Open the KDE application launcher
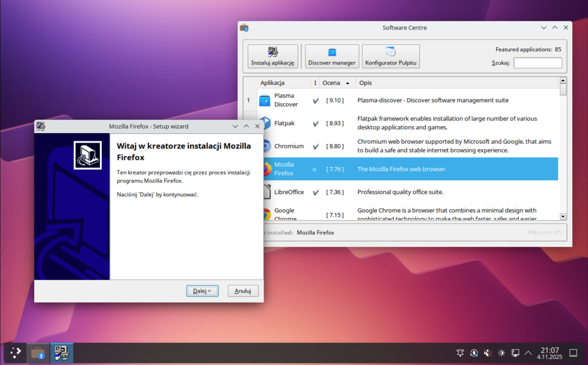Screen dimensions: 588x365 (15, 353)
